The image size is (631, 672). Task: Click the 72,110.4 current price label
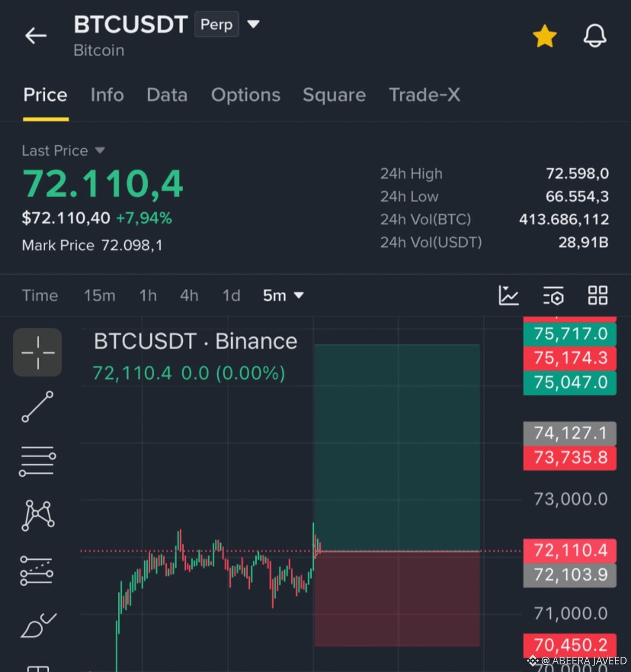click(x=570, y=550)
